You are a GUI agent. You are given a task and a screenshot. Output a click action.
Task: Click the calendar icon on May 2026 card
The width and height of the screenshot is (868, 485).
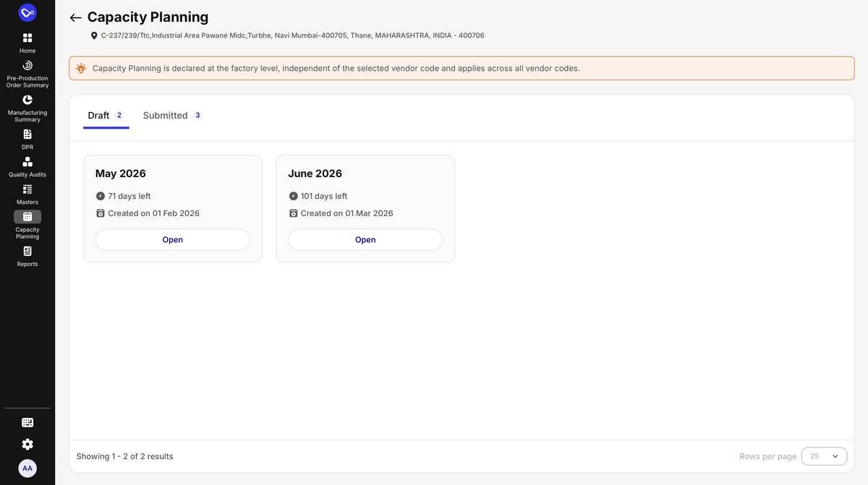[x=101, y=213]
